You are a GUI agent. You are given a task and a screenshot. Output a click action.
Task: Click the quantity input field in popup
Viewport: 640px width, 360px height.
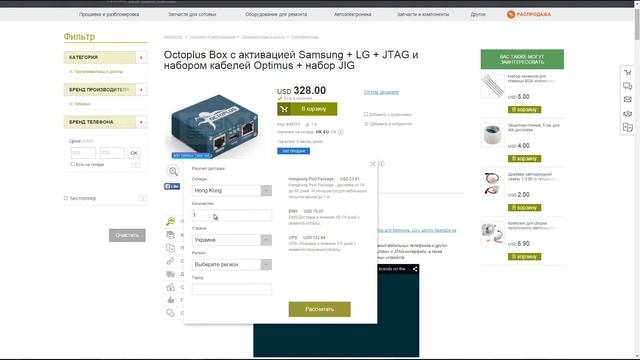[232, 215]
